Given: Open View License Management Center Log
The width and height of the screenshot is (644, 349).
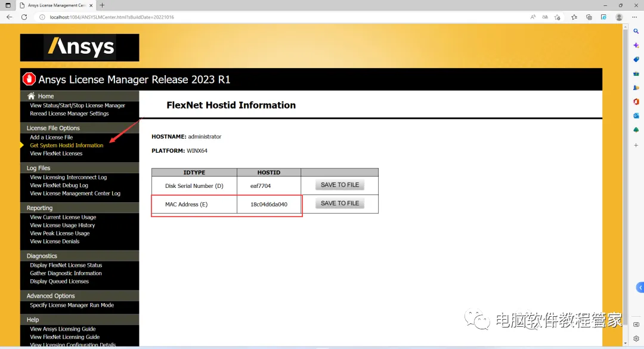Looking at the screenshot, I should coord(75,193).
